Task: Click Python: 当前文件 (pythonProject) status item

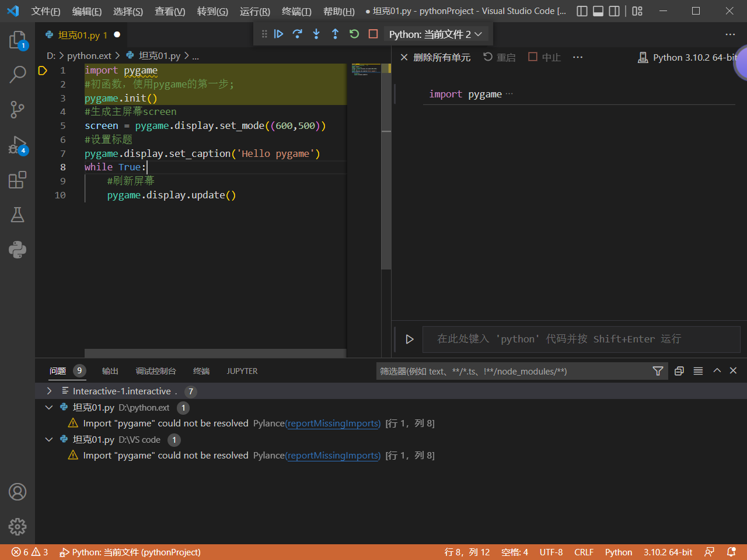Action: [x=131, y=552]
